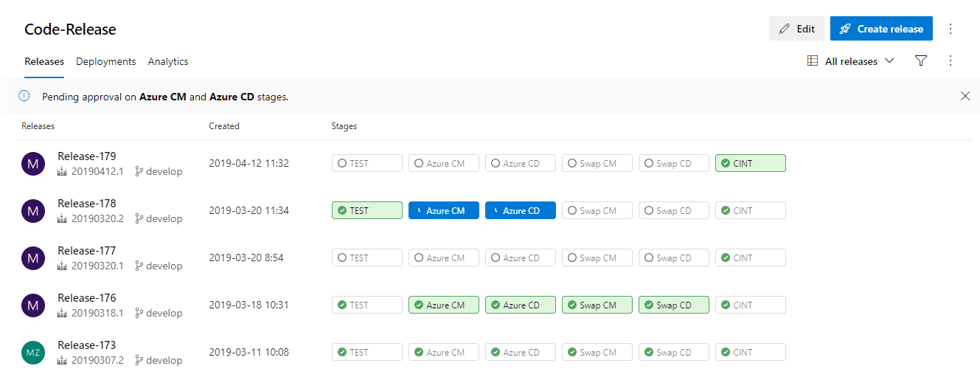The height and width of the screenshot is (380, 980).
Task: Open the view options ellipsis near filter
Action: (x=951, y=61)
